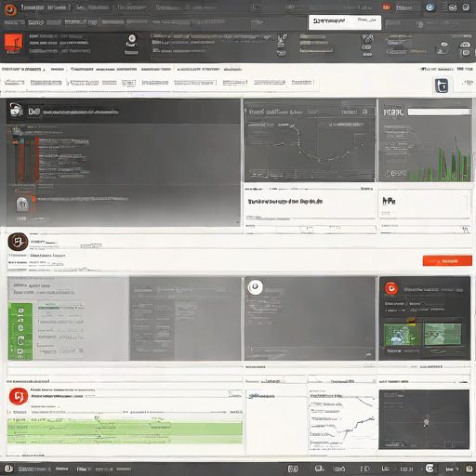The image size is (476, 476).
Task: Click the red circular badge icon
Action: click(x=19, y=396)
